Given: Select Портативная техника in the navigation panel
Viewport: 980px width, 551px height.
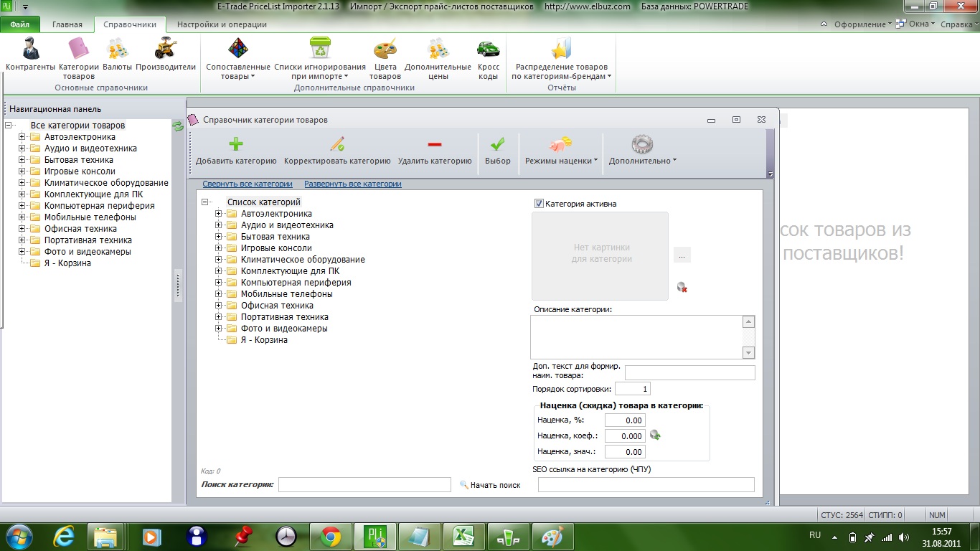Looking at the screenshot, I should (x=88, y=240).
